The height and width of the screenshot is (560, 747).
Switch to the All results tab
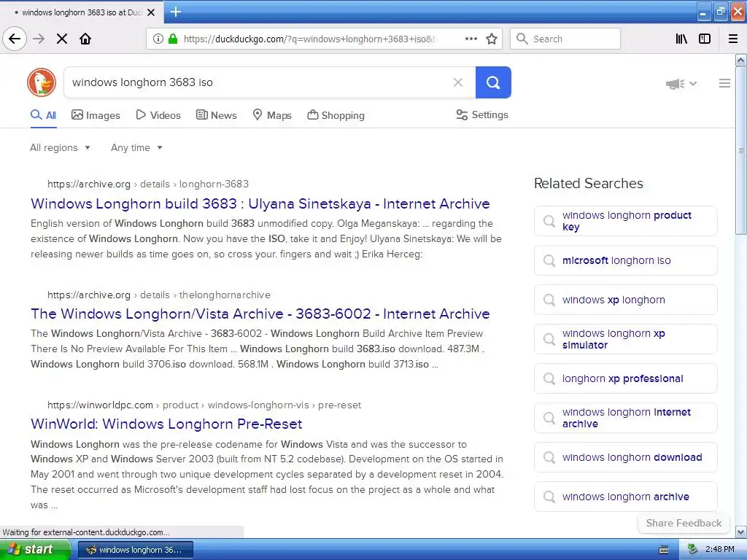click(x=43, y=115)
